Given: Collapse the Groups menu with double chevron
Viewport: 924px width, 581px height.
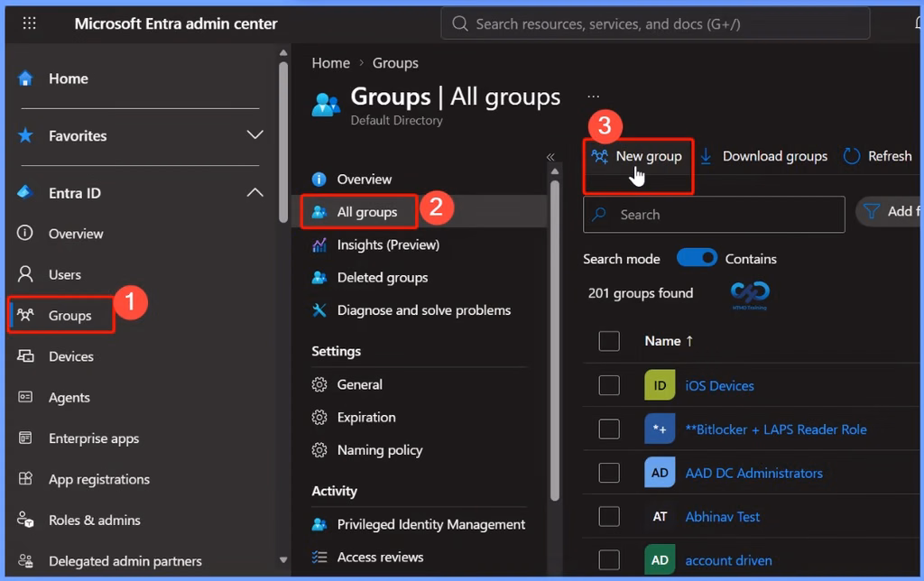Looking at the screenshot, I should (550, 157).
